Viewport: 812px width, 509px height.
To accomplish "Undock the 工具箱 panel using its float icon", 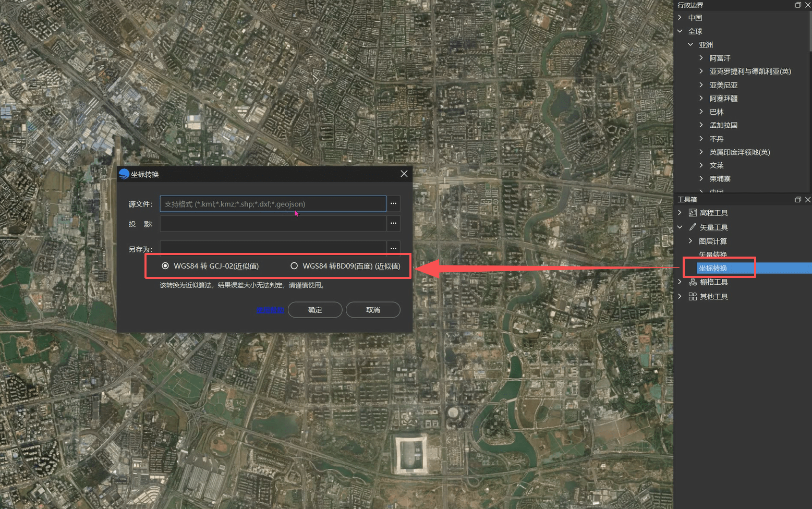I will click(x=798, y=200).
